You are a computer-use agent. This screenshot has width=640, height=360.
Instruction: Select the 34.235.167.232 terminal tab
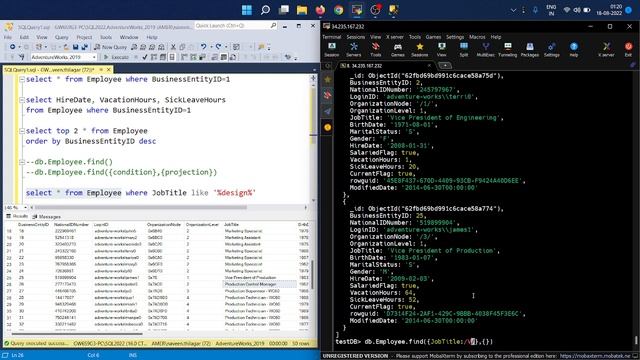383,66
